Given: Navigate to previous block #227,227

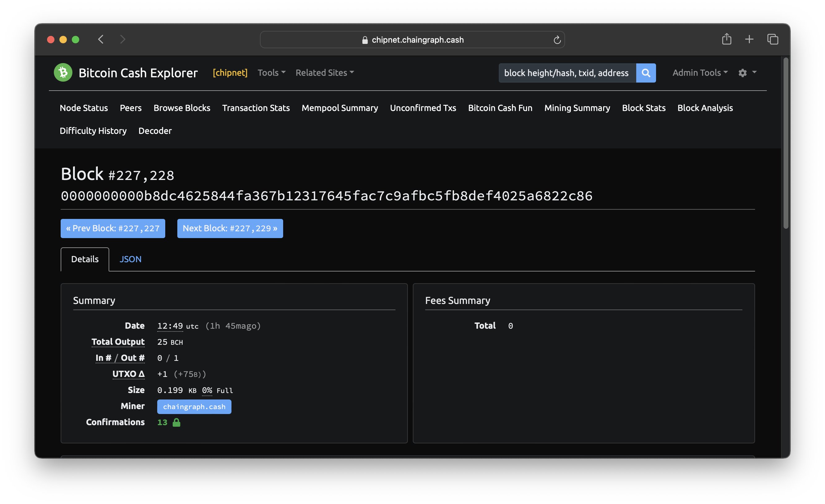Looking at the screenshot, I should [113, 228].
